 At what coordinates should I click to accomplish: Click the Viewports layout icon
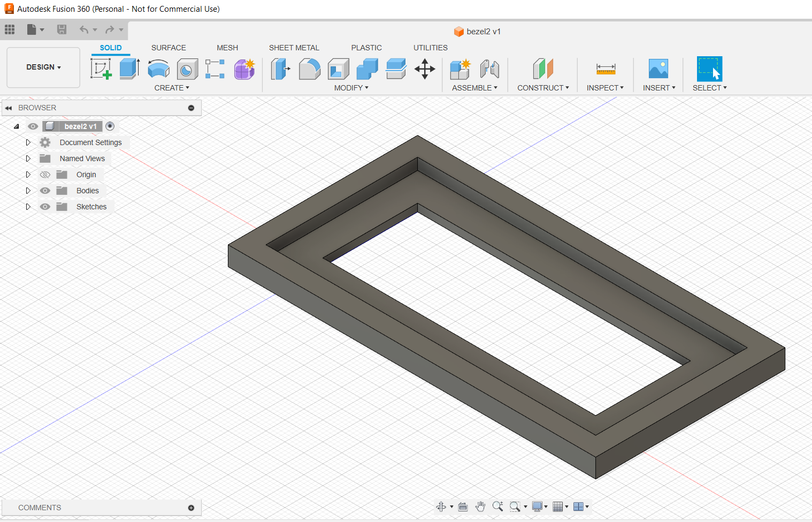tap(578, 506)
